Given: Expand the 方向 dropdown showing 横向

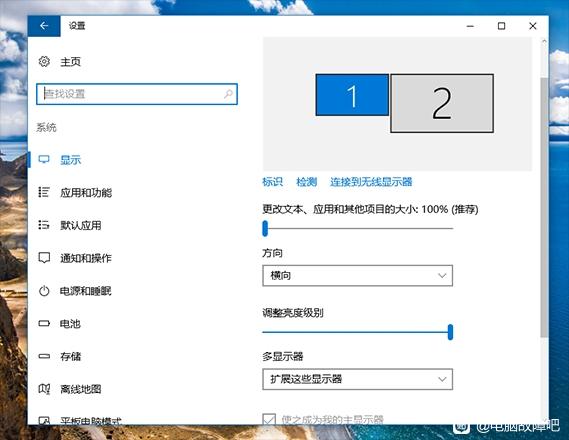Looking at the screenshot, I should click(357, 276).
